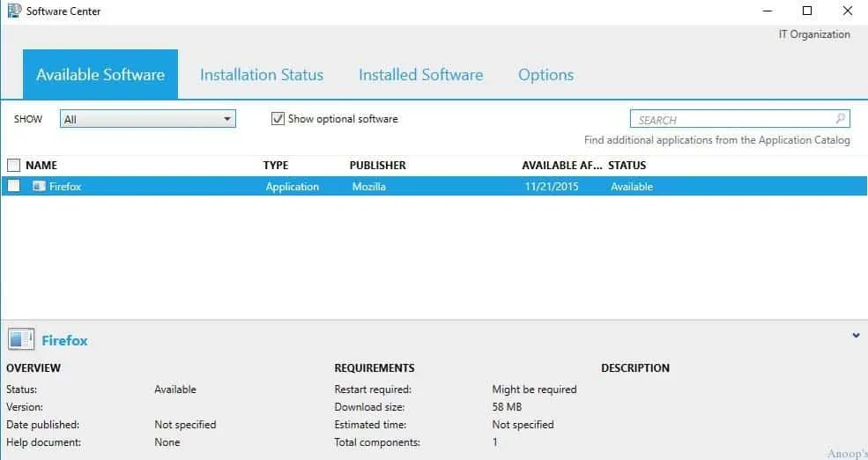868x460 pixels.
Task: Maximize the Software Center window
Action: [x=807, y=11]
